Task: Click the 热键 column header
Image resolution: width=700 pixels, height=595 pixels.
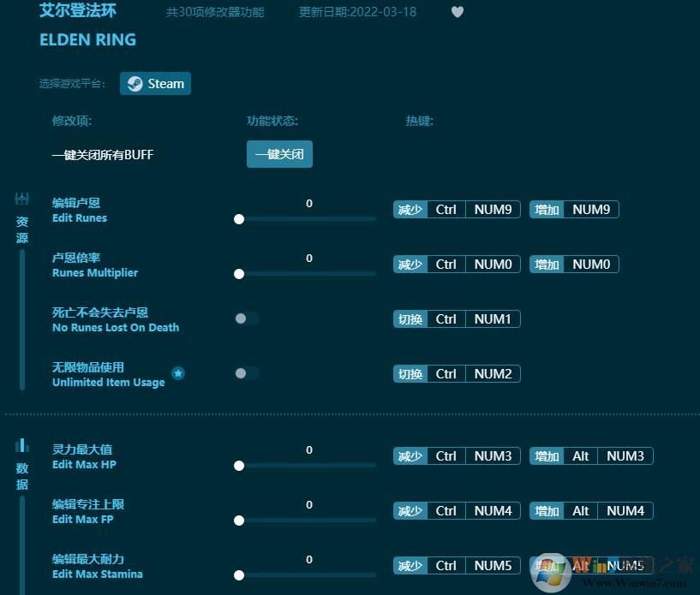Action: pyautogui.click(x=420, y=121)
